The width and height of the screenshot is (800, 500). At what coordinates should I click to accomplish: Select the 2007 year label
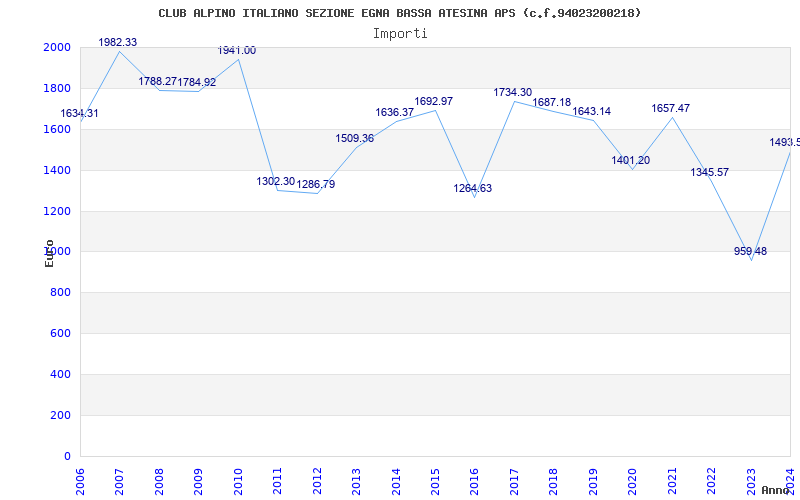point(119,481)
